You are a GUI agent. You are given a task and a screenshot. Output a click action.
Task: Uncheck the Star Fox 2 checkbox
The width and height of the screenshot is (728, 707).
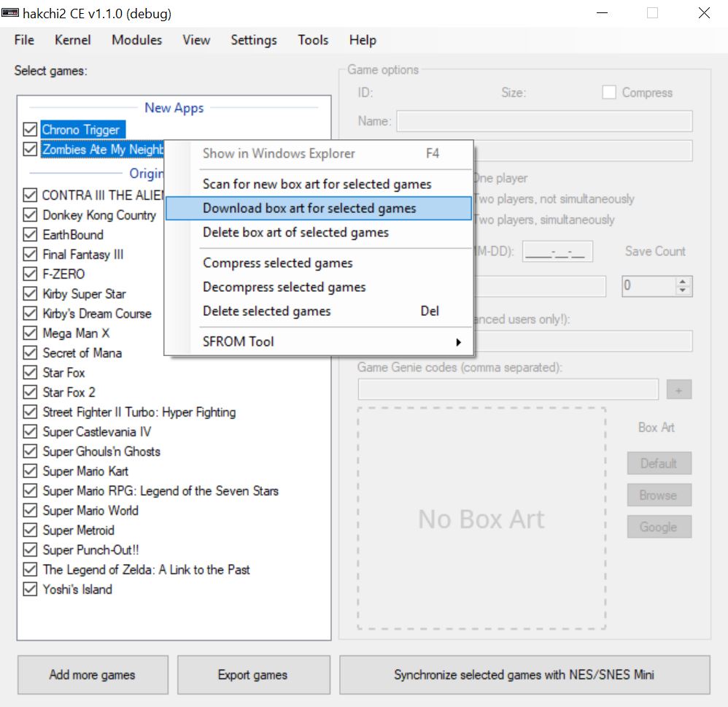tap(30, 393)
